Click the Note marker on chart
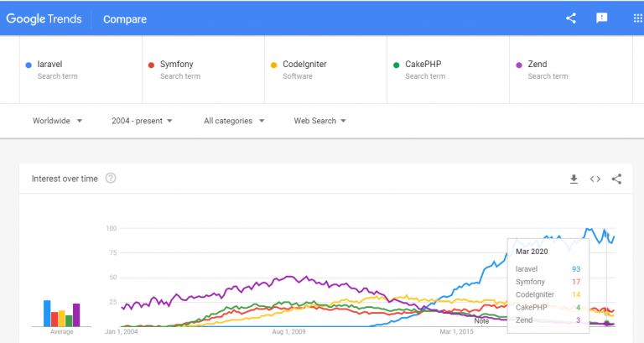Viewport: 644px width, 343px height. click(x=481, y=320)
